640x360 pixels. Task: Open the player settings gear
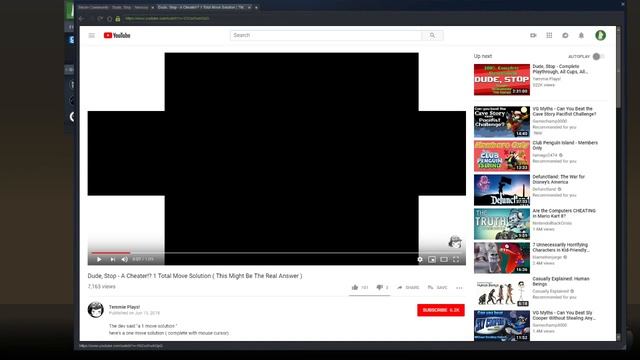(420, 259)
